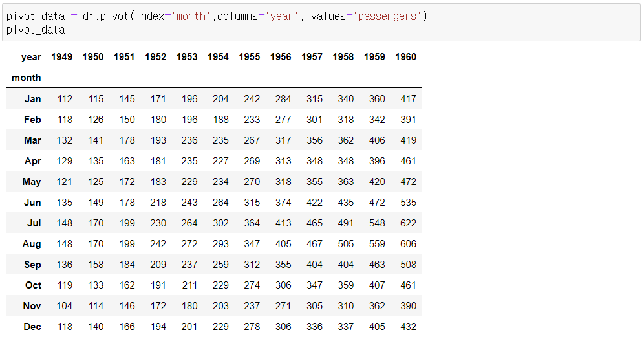Click value 374 for Jun 1956

(x=283, y=203)
